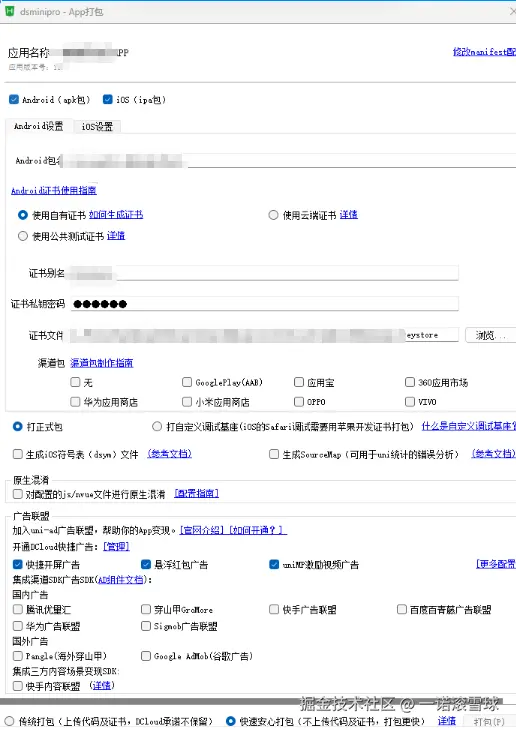Screen dimensions: 516x730
Task: Check the 原生混淆 js/nvue checkbox
Action: [x=18, y=493]
